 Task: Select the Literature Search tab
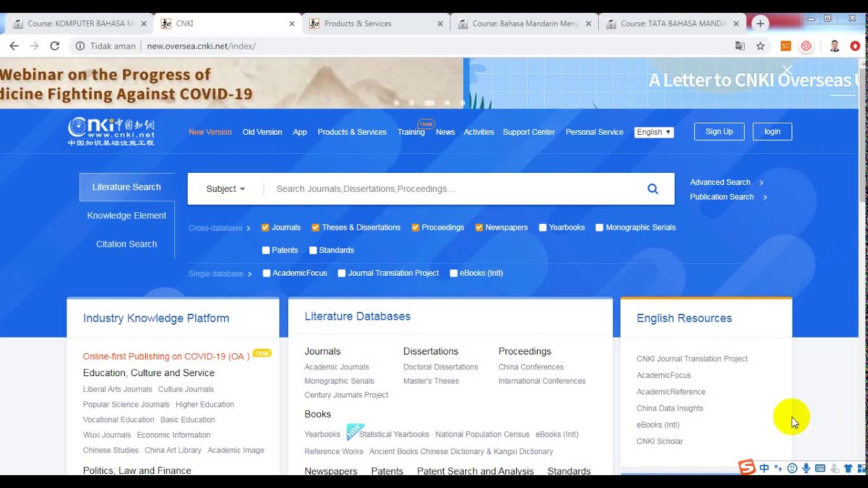pos(127,187)
